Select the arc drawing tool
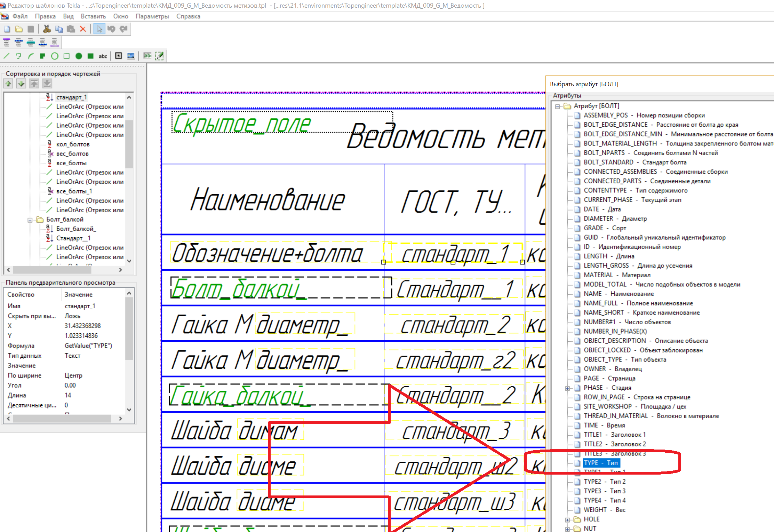The height and width of the screenshot is (532, 774). (x=31, y=56)
